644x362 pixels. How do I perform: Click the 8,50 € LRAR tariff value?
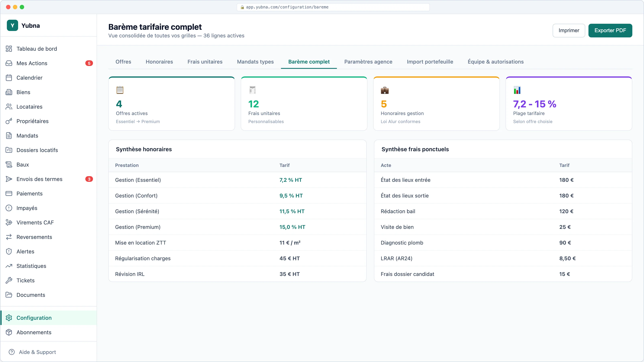coord(568,259)
